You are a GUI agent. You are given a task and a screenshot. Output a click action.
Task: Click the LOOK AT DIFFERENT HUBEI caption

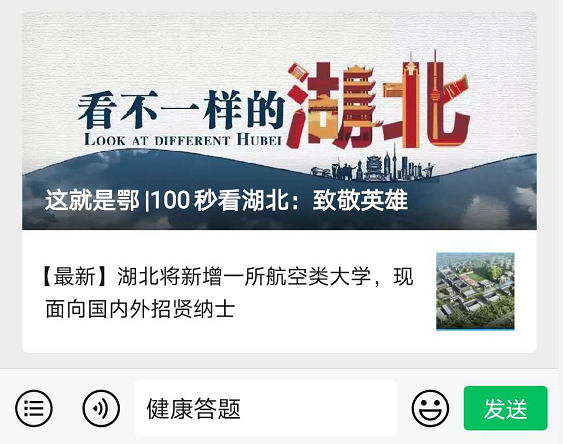(183, 140)
